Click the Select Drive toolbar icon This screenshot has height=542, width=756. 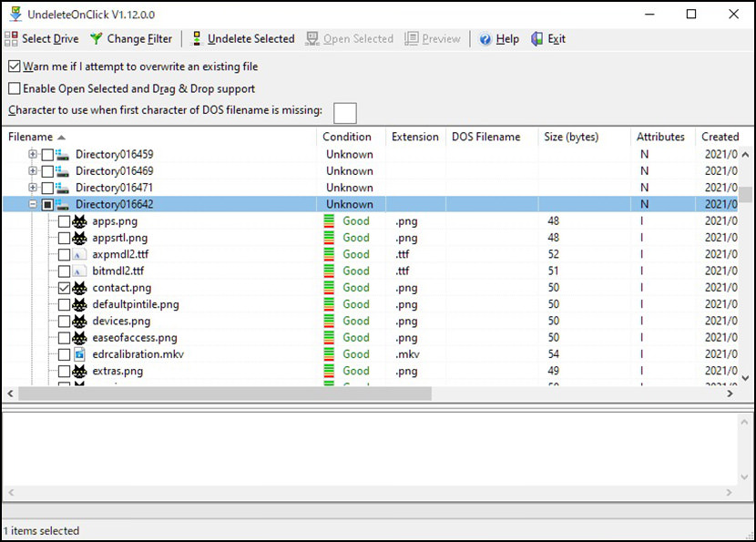pos(11,38)
